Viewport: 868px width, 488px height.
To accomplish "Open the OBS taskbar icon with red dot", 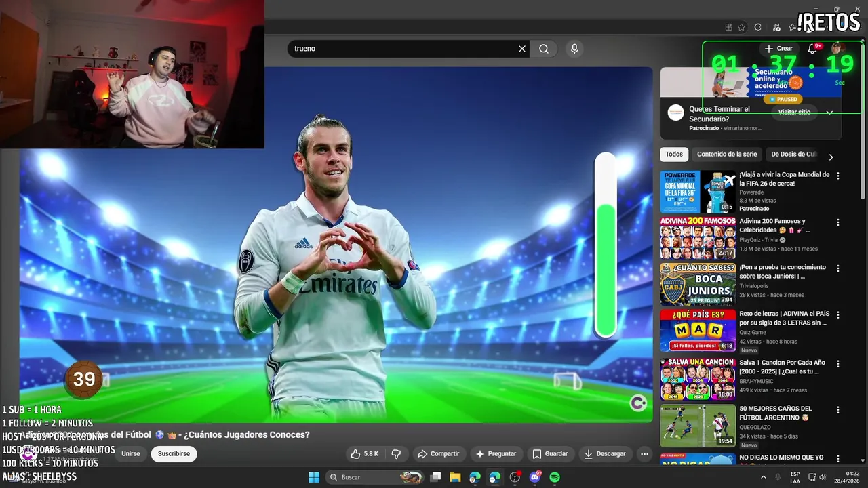I will 515,477.
